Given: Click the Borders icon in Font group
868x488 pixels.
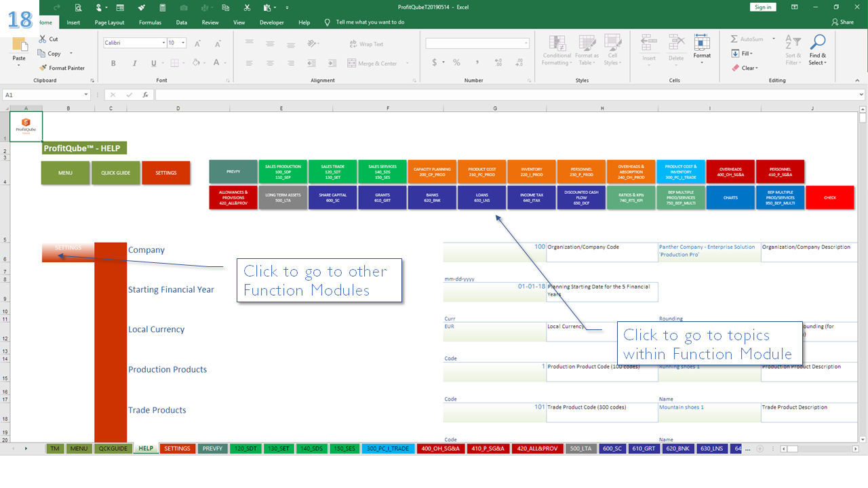Looking at the screenshot, I should click(x=174, y=63).
